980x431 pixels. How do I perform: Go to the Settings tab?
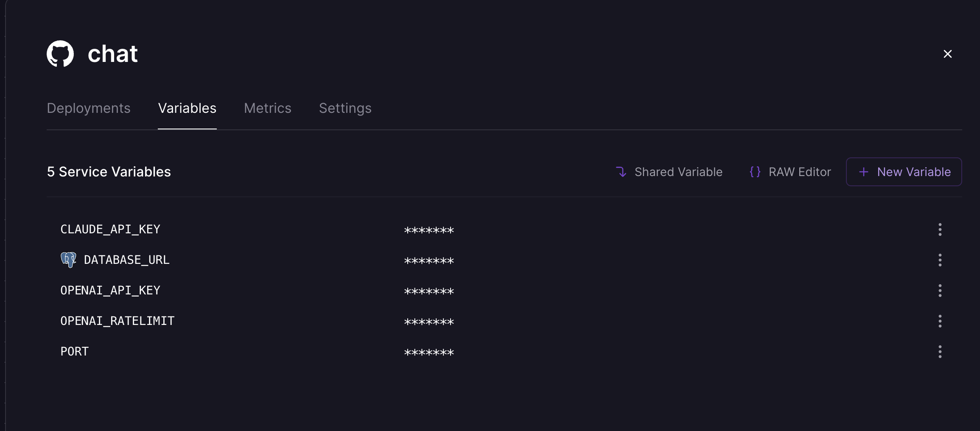click(345, 108)
